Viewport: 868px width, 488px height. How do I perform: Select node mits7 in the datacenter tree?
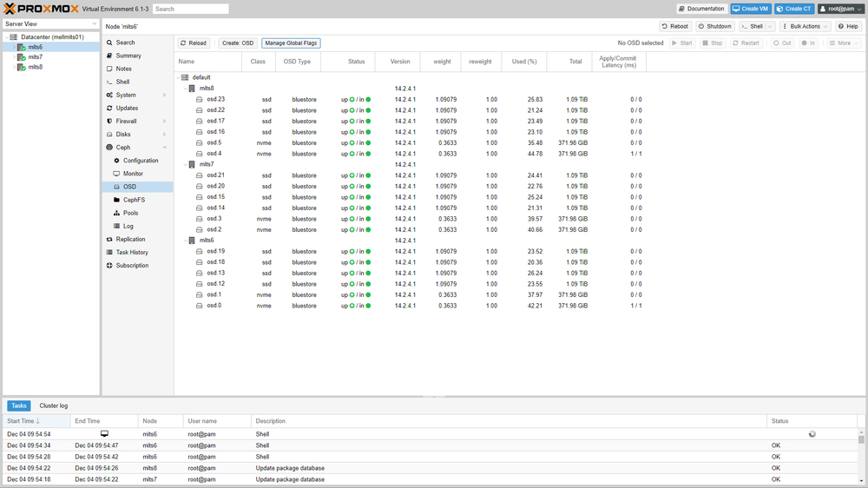tap(35, 57)
